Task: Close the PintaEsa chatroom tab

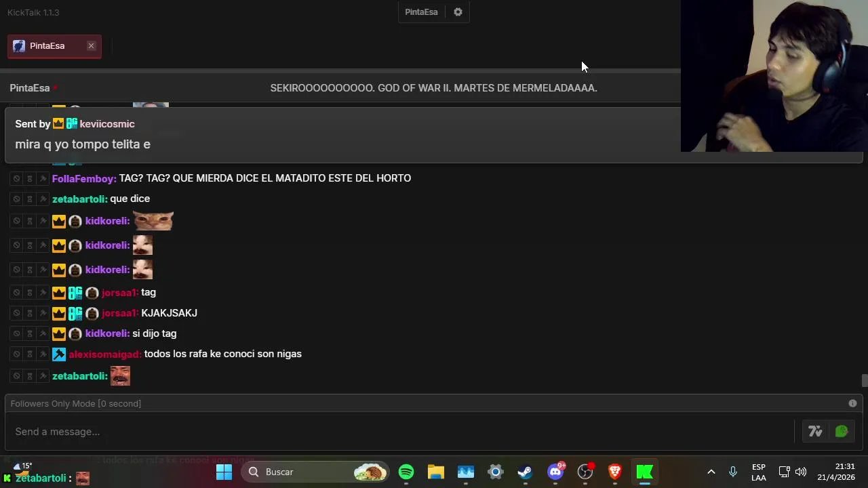Action: [x=91, y=45]
